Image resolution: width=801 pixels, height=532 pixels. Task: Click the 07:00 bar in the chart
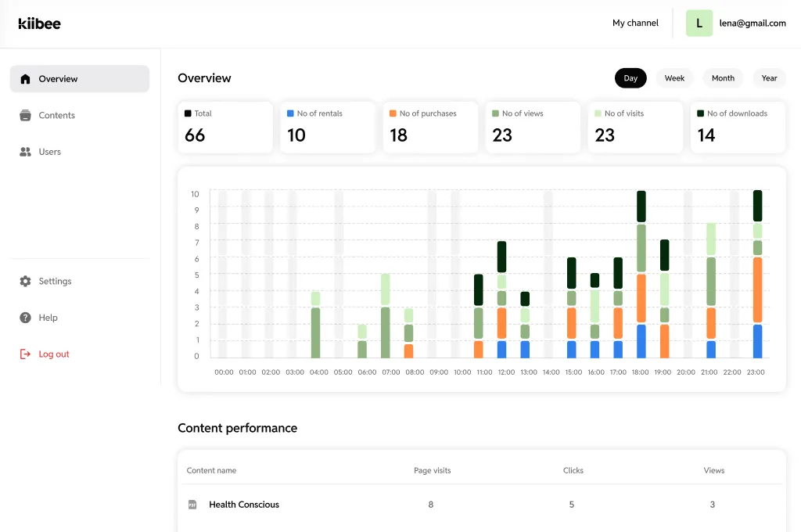pos(385,315)
